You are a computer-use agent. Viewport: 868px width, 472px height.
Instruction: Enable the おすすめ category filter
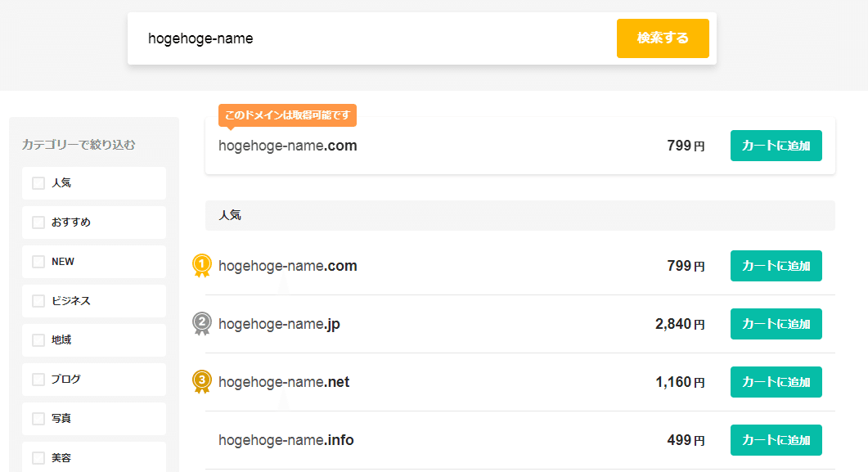(38, 223)
